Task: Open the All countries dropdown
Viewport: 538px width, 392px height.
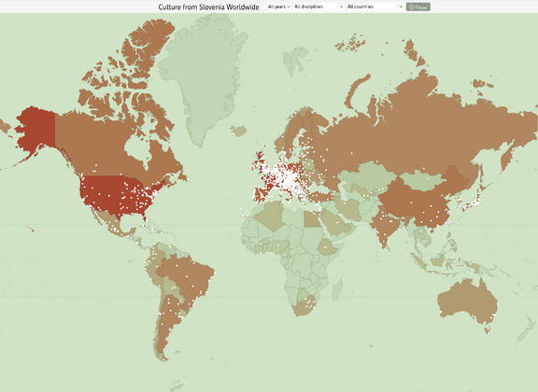Action: coord(375,7)
